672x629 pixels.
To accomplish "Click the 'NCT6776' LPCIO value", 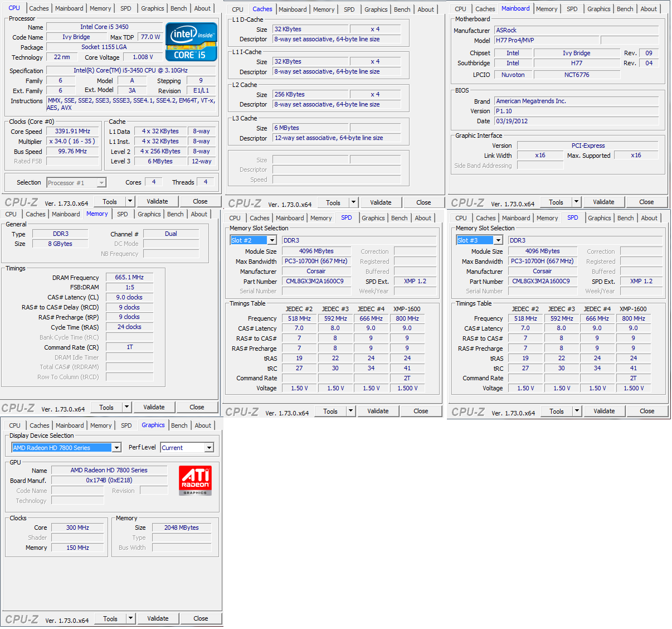I will click(577, 75).
